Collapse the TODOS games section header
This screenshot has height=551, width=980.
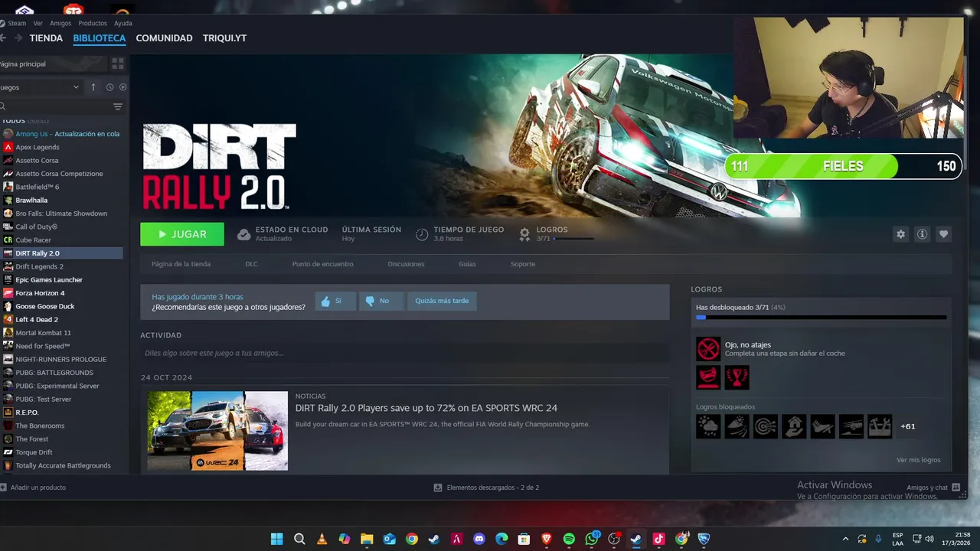tap(24, 121)
